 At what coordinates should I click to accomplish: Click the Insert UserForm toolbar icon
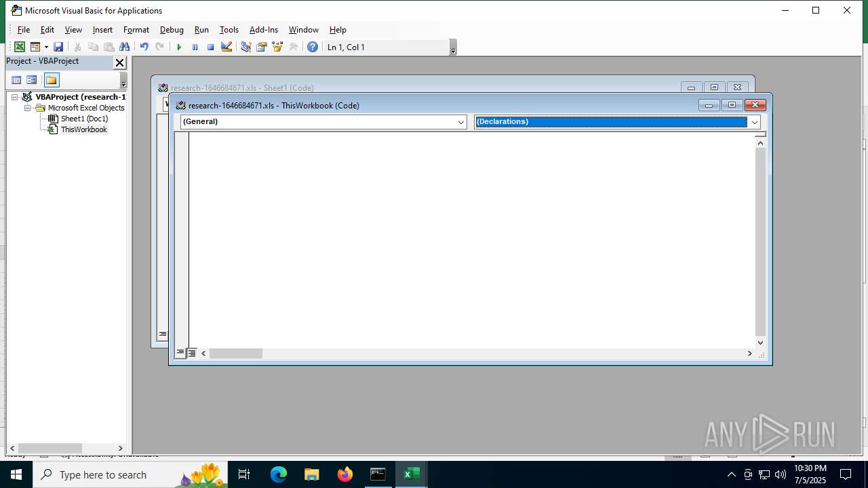35,47
